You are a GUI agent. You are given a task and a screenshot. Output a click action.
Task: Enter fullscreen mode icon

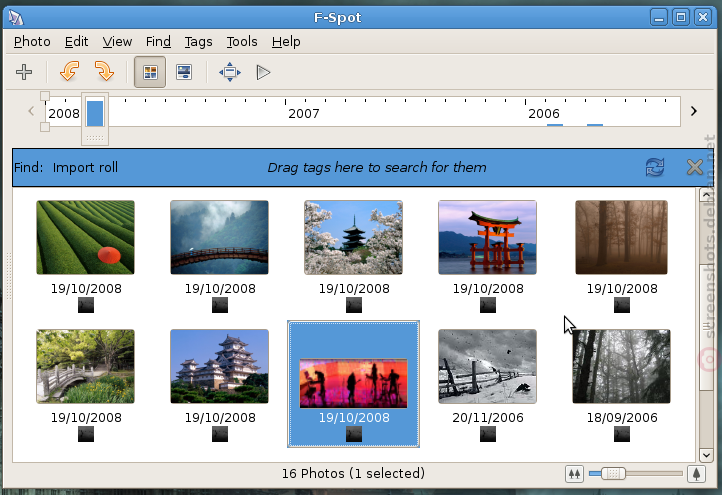[230, 72]
